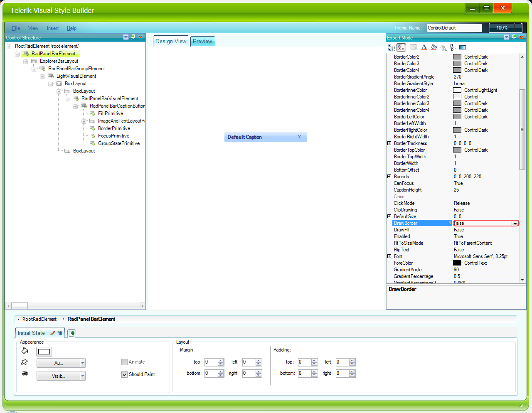This screenshot has width=532, height=413.
Task: Collapse the ExplorerBarLayout tree node
Action: point(25,61)
